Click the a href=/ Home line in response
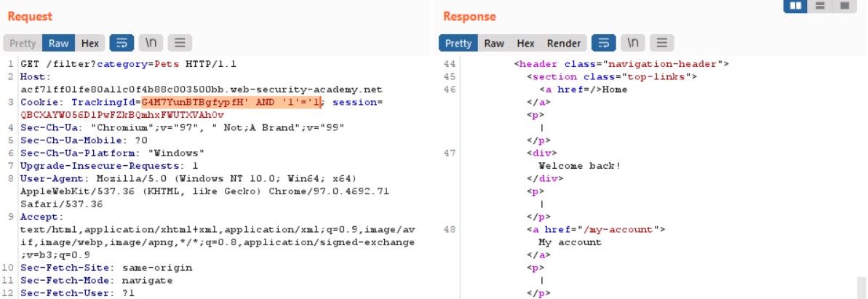This screenshot has width=868, height=299. point(583,89)
